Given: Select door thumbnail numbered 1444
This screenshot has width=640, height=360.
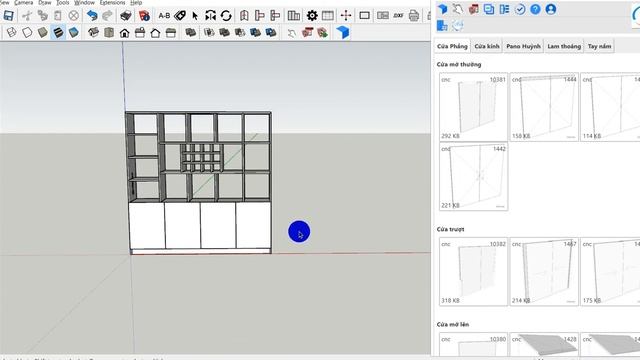Looking at the screenshot, I should (544, 107).
